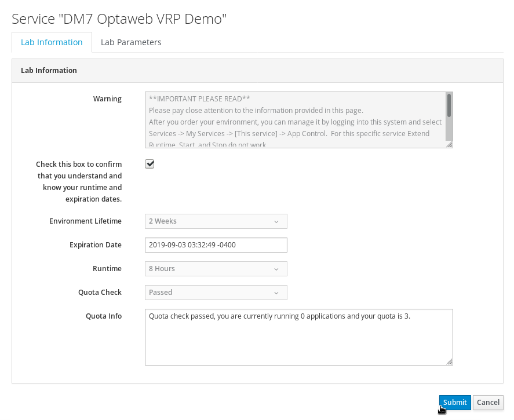Click the Environment Lifetime field label
514x420 pixels.
click(x=85, y=221)
